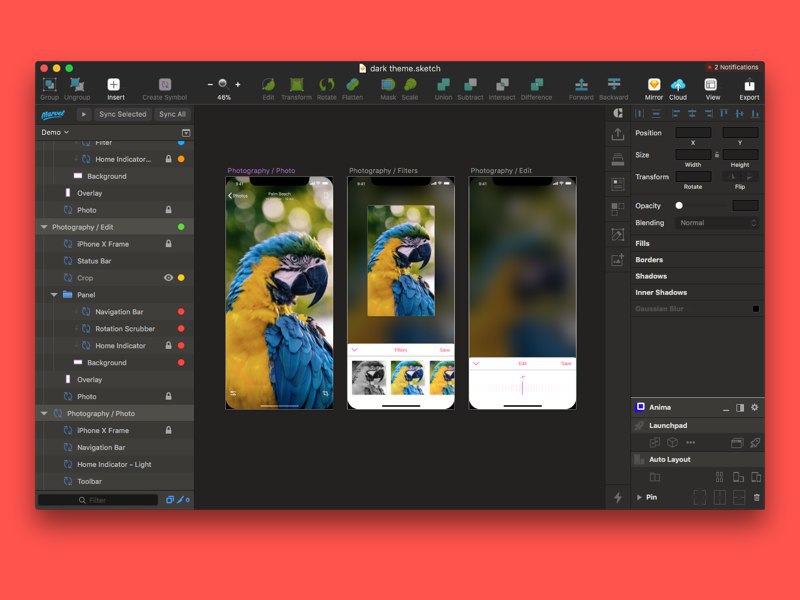This screenshot has height=600, width=800.
Task: Click the Sync Selected button
Action: [122, 114]
